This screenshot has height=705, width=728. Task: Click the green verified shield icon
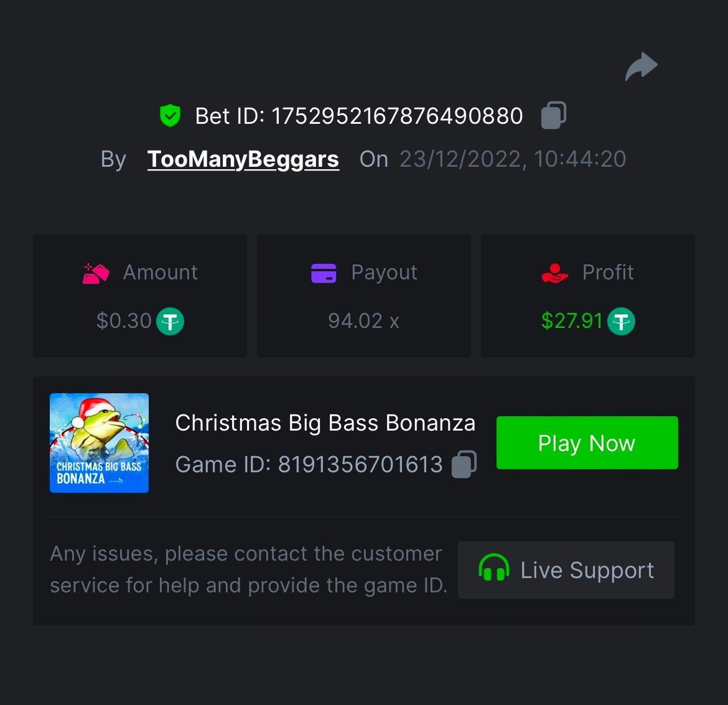tap(170, 116)
